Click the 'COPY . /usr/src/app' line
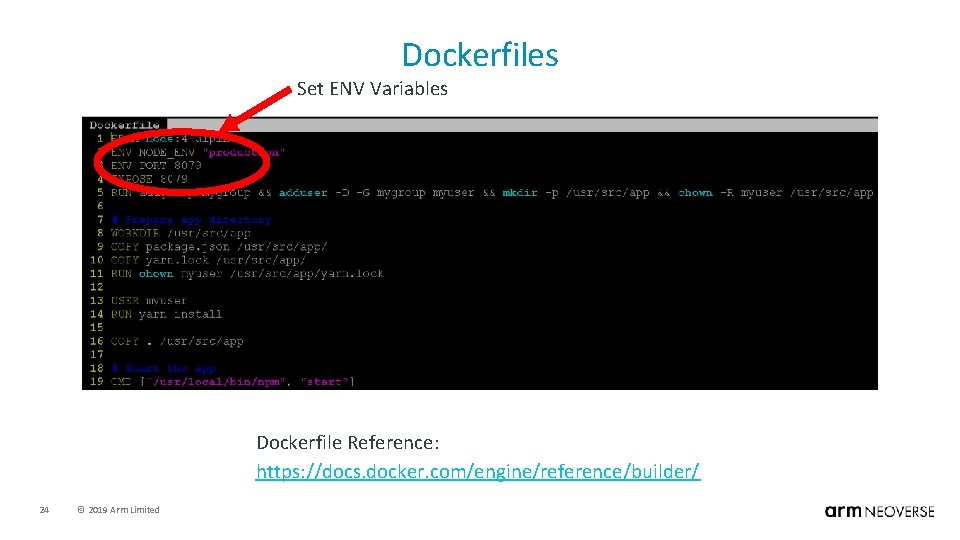Viewport: 960px width, 540px height. (x=177, y=341)
